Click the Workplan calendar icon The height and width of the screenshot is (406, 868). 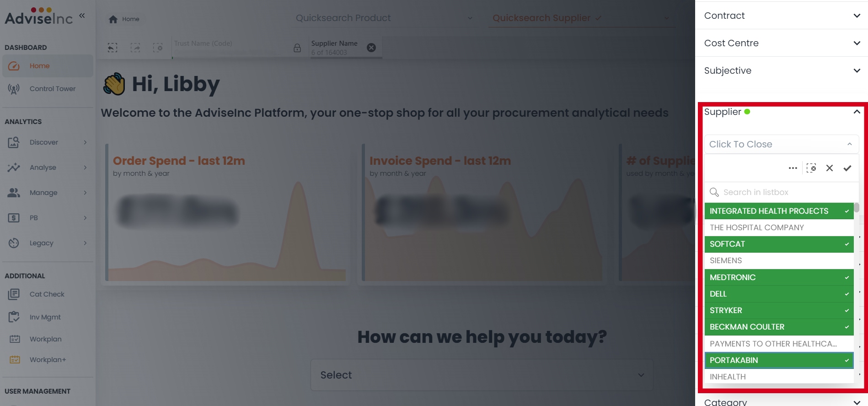point(15,339)
